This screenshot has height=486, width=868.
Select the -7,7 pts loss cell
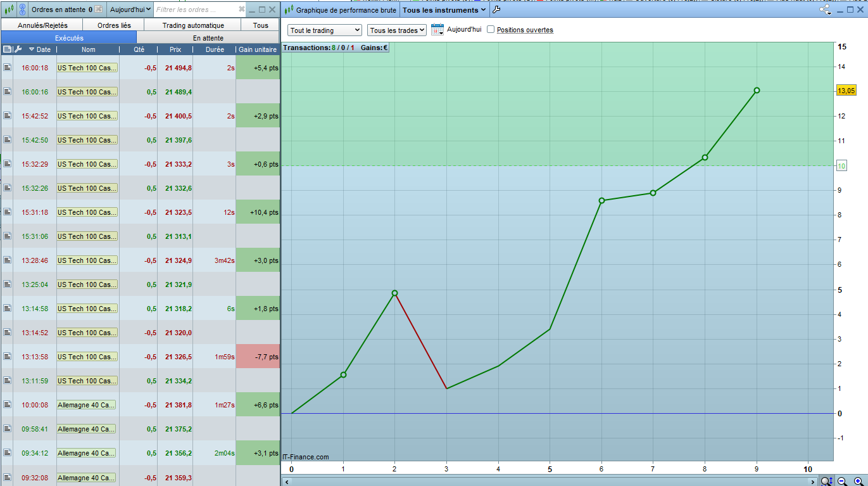pos(258,357)
